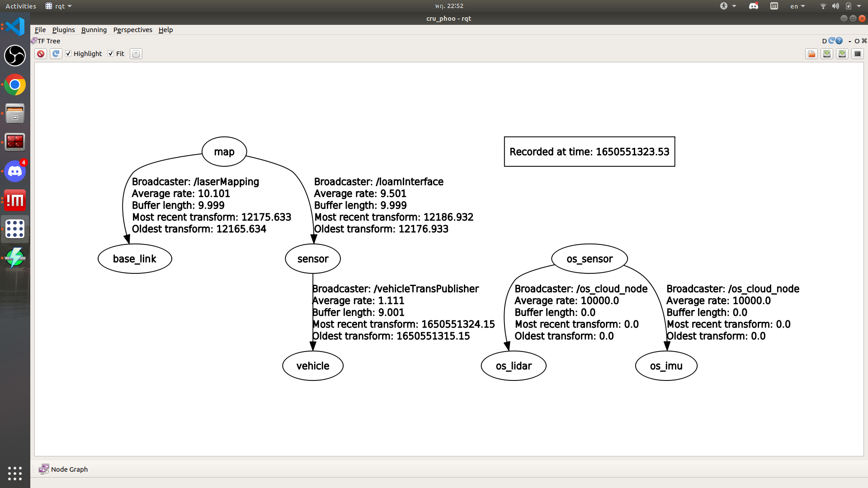
Task: Open the blue help question mark
Action: click(x=840, y=41)
